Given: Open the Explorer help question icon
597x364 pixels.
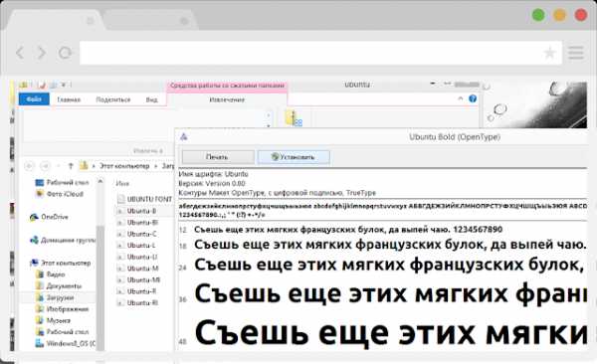Looking at the screenshot, I should click(473, 98).
